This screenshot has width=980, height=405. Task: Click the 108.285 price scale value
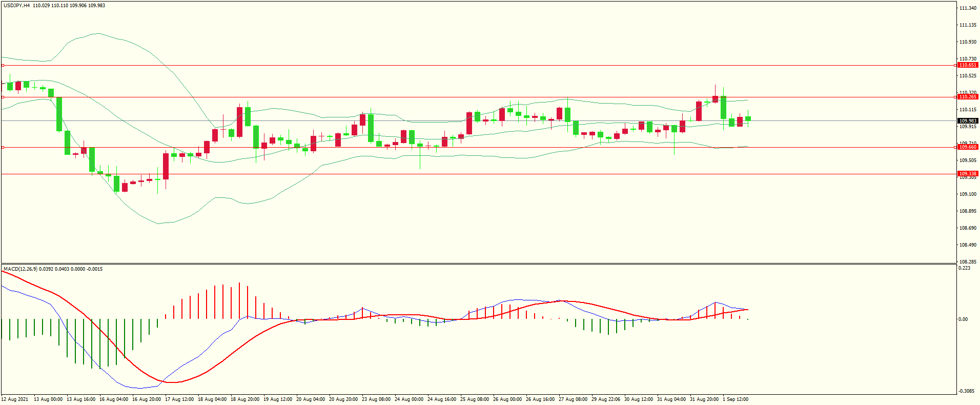click(x=968, y=261)
